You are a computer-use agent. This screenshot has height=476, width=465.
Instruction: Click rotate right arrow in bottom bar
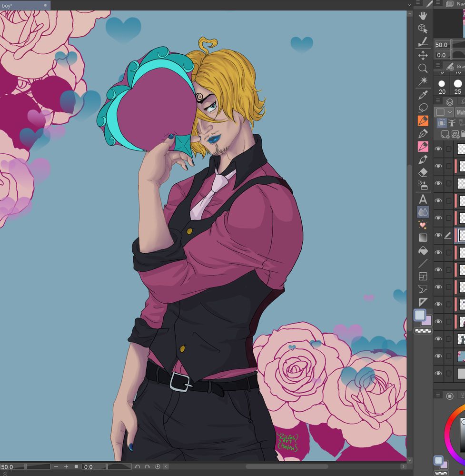pyautogui.click(x=147, y=466)
